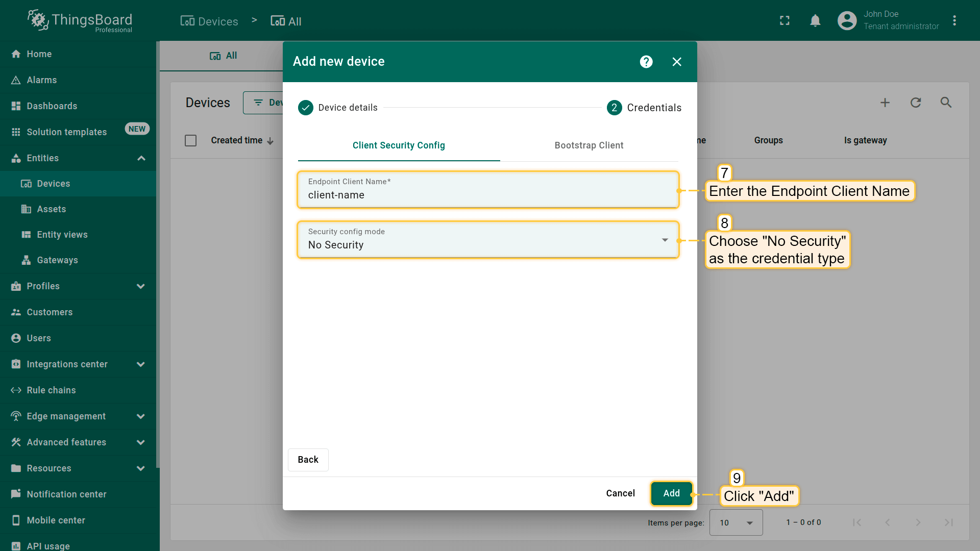Tick the select-all devices checkbox

(190, 140)
